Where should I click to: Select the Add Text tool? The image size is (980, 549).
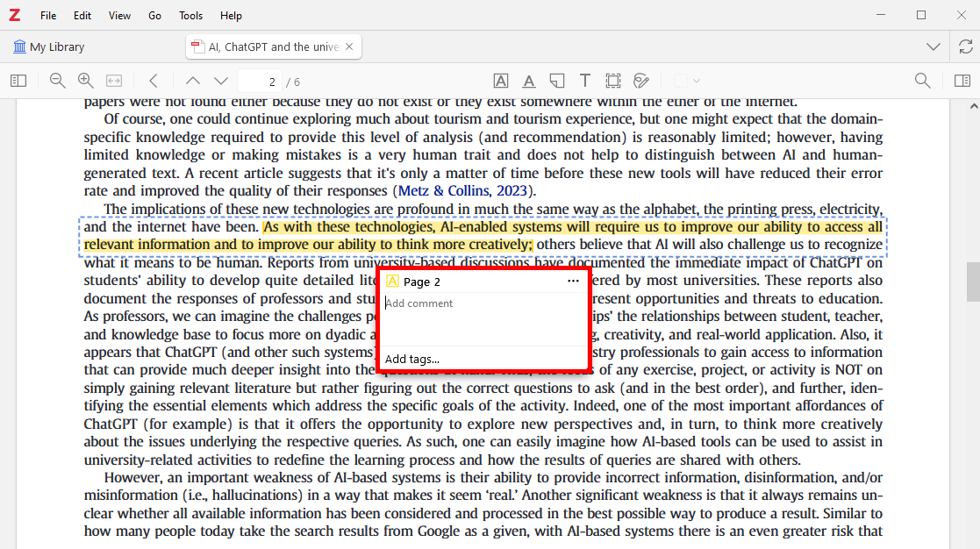pyautogui.click(x=585, y=81)
